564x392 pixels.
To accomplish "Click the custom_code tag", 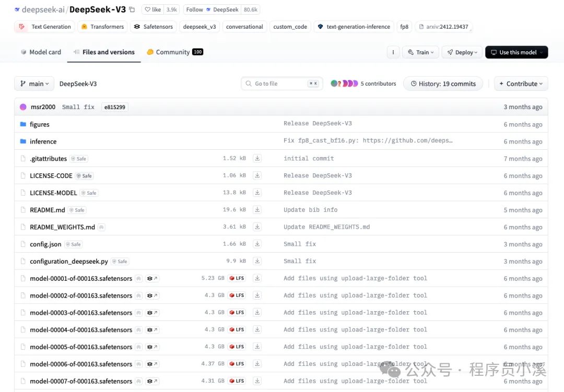I will click(x=290, y=27).
